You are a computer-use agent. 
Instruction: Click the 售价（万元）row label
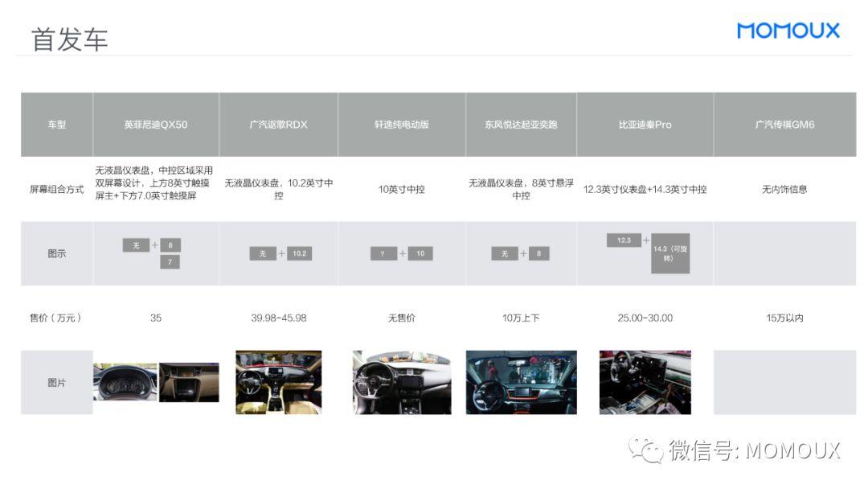(56, 318)
